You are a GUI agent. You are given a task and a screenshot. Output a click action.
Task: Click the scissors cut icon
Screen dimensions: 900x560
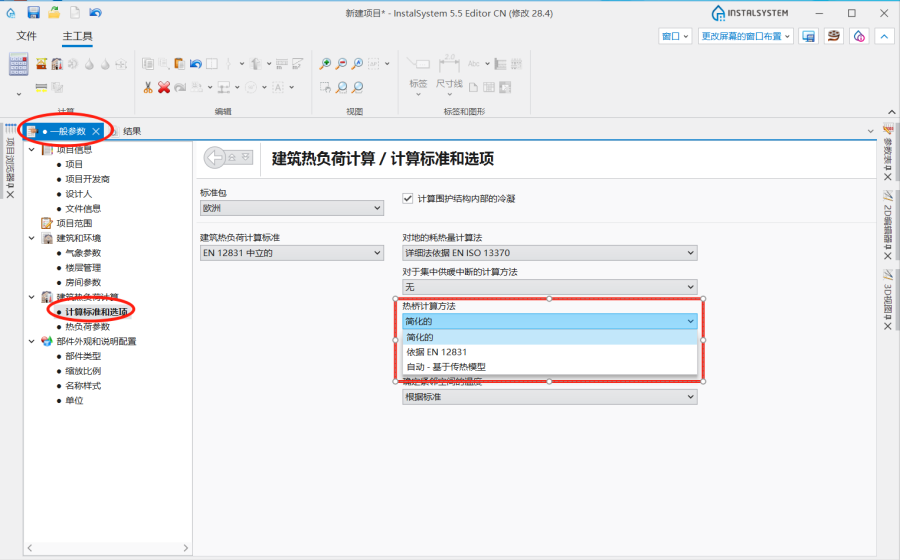coord(148,87)
